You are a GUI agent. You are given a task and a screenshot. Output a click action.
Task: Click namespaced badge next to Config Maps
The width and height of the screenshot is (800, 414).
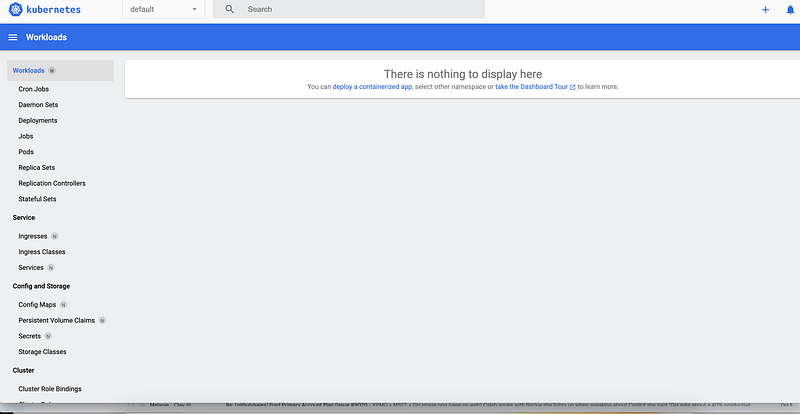pyautogui.click(x=63, y=305)
